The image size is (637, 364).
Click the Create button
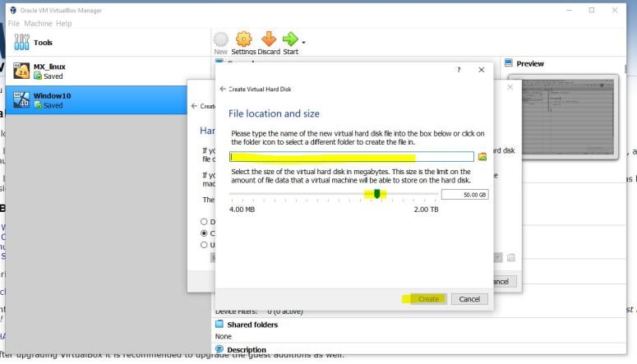click(x=428, y=299)
